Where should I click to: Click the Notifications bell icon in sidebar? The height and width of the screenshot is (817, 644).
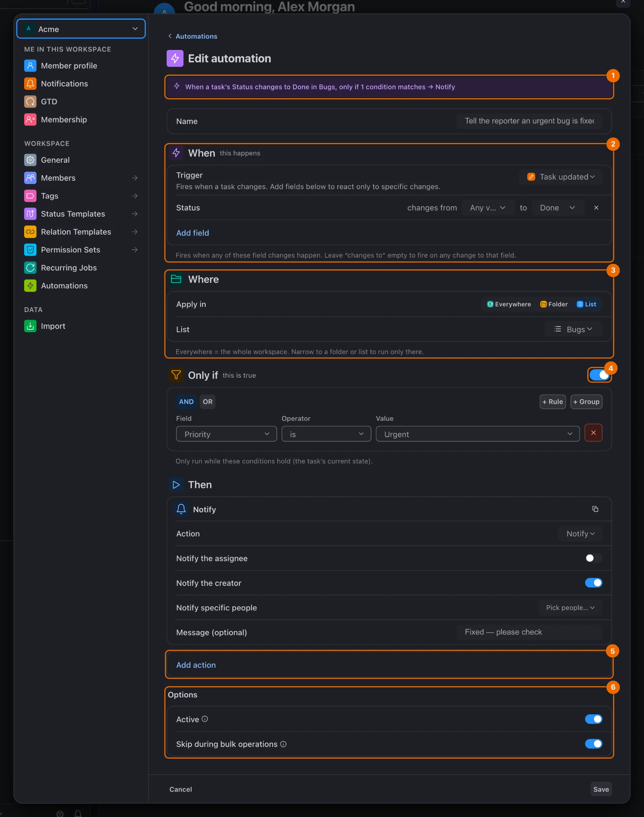(30, 84)
